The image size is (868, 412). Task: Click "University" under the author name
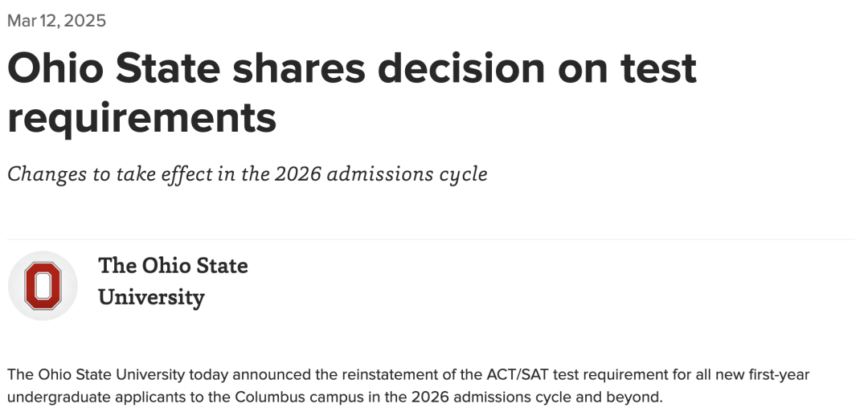[151, 297]
